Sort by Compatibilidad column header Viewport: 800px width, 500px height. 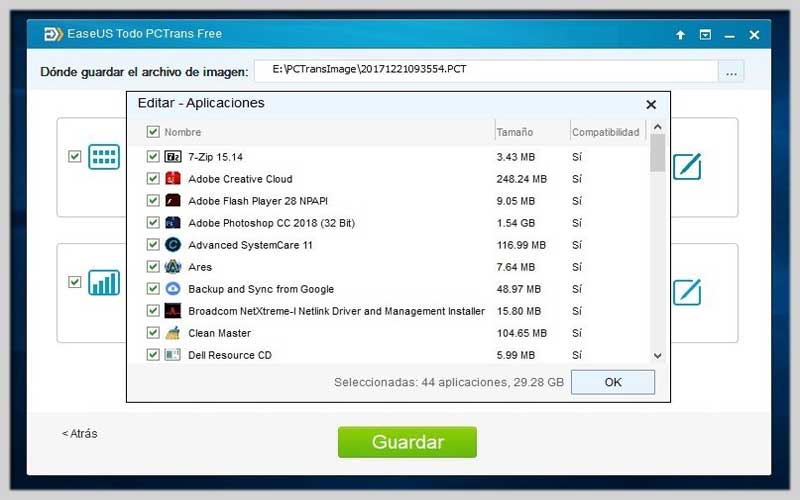tap(606, 132)
